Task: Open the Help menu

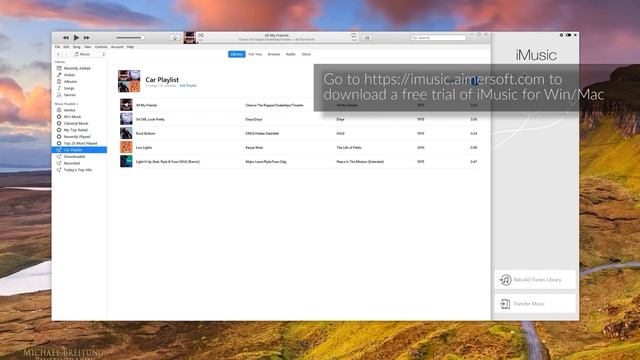Action: coord(130,47)
